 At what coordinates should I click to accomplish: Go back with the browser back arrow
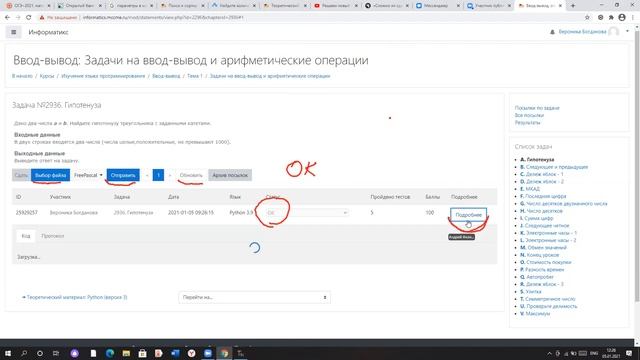coord(7,18)
